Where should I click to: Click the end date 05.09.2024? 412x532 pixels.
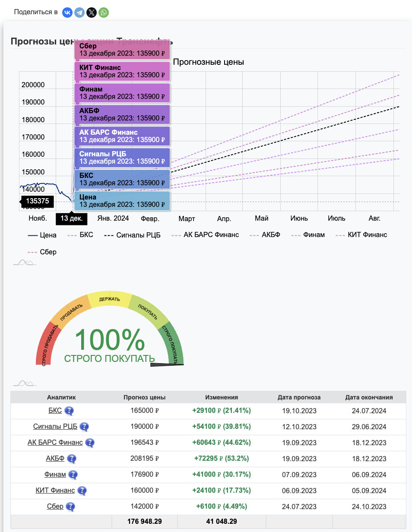[369, 491]
